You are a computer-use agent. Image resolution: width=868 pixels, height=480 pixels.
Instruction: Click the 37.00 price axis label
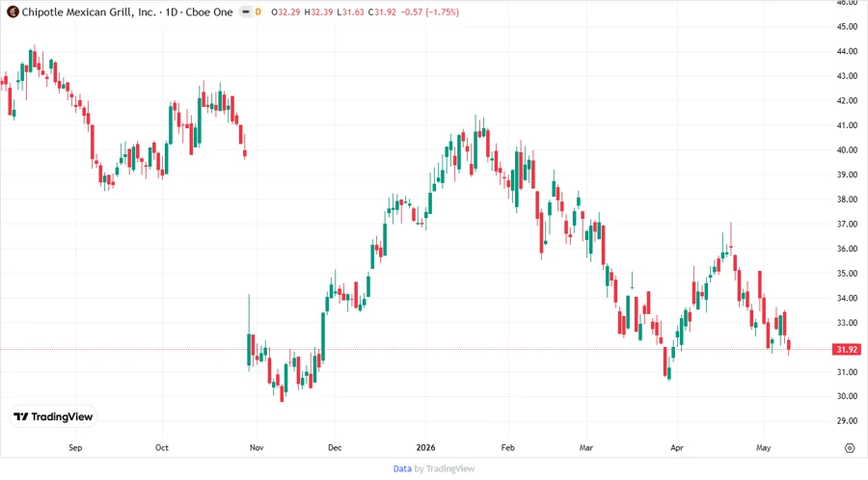coord(847,224)
